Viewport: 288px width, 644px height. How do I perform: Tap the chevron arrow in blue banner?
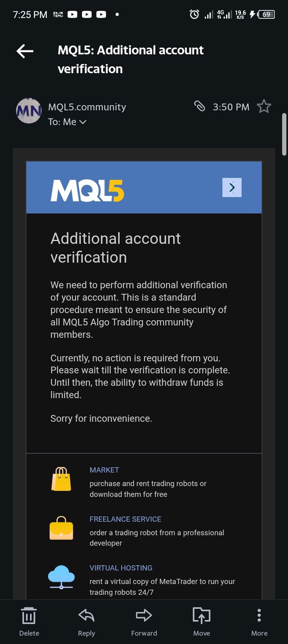232,187
